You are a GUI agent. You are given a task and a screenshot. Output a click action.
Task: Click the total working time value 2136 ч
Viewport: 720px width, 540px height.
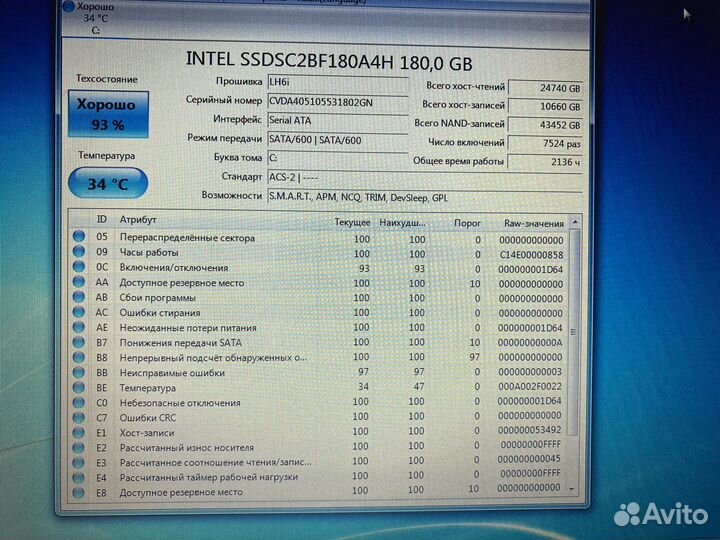[545, 162]
